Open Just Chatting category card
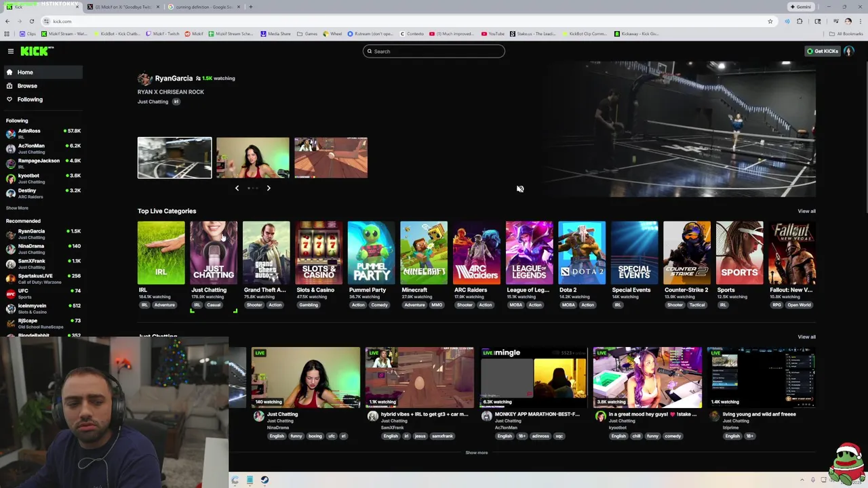 click(x=214, y=253)
